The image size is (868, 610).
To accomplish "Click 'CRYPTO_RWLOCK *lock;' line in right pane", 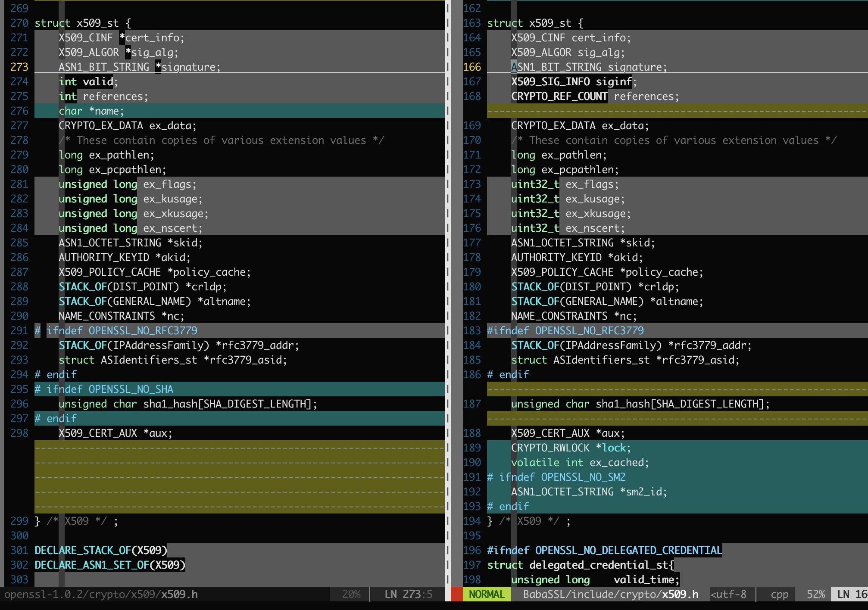I will click(x=571, y=448).
